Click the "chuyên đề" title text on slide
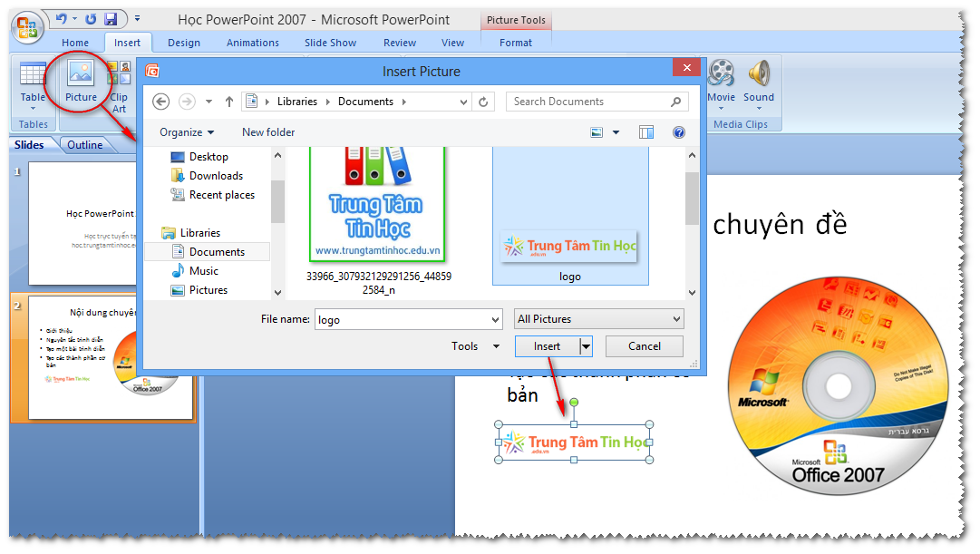The image size is (980, 554). coord(780,225)
